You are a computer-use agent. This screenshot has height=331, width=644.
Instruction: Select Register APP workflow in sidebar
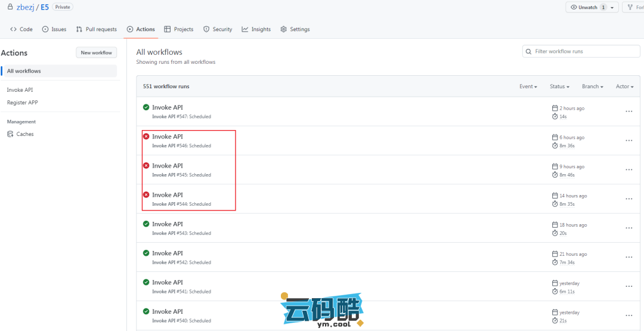(x=22, y=103)
